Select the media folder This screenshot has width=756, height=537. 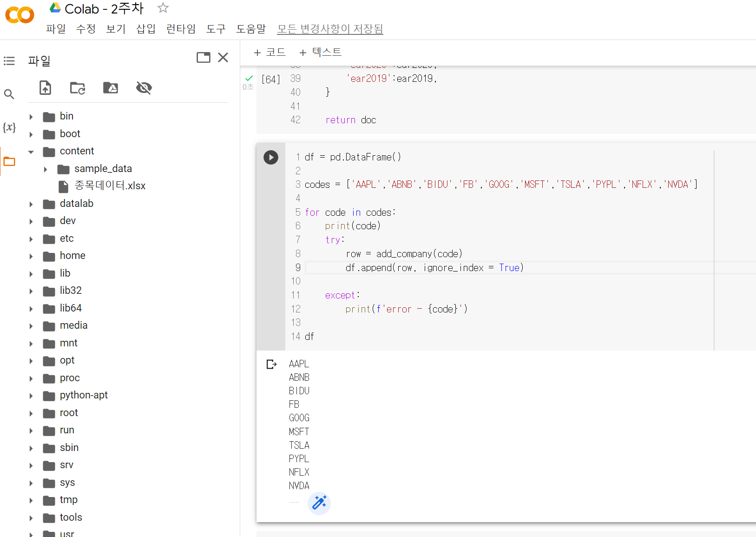point(73,325)
